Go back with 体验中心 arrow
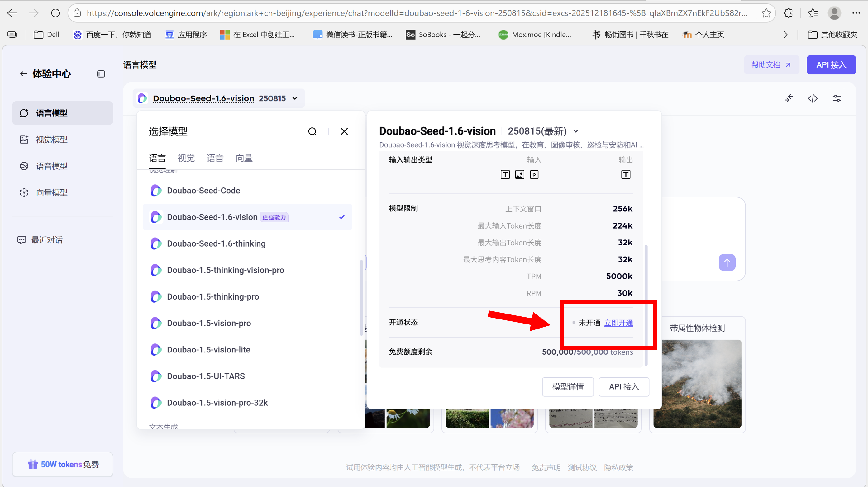Viewport: 868px width, 487px height. pos(23,74)
